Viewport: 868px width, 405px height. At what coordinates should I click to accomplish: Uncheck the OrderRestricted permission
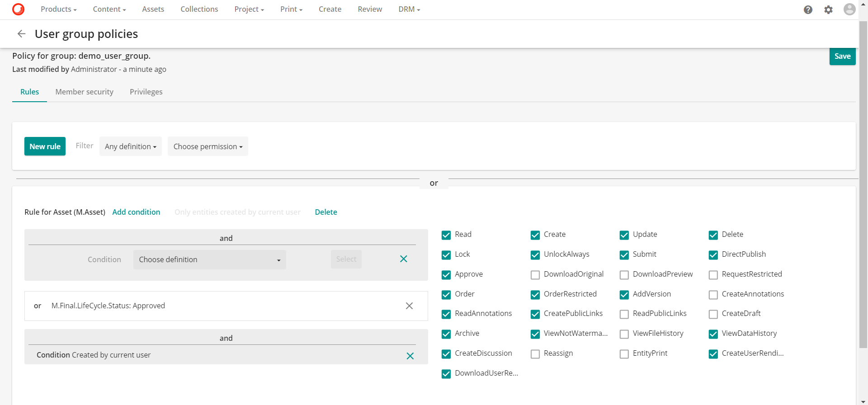[535, 295]
